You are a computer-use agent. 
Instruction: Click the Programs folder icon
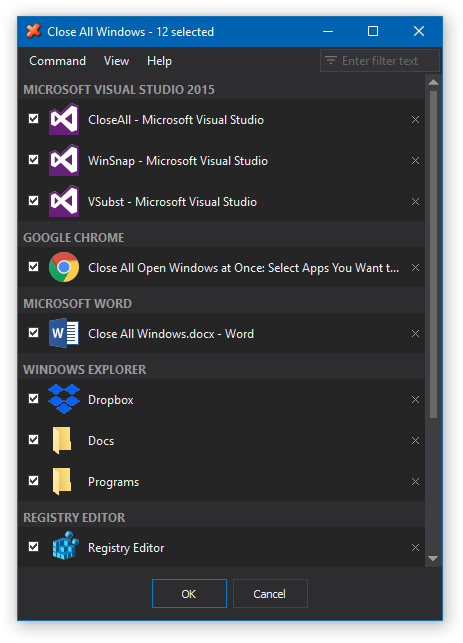[62, 481]
